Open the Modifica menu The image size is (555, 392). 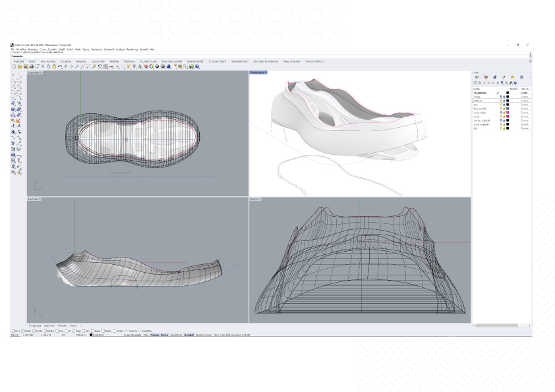coord(21,49)
